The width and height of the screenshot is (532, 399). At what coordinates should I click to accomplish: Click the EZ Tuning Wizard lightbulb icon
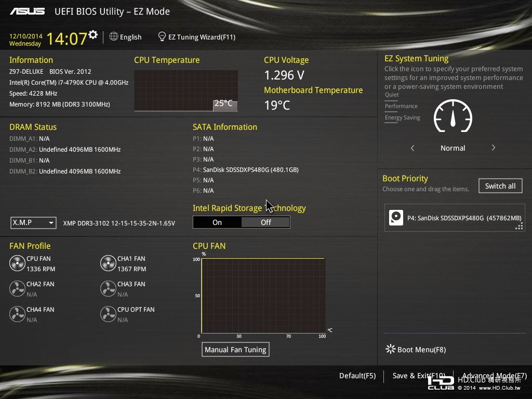pos(162,37)
